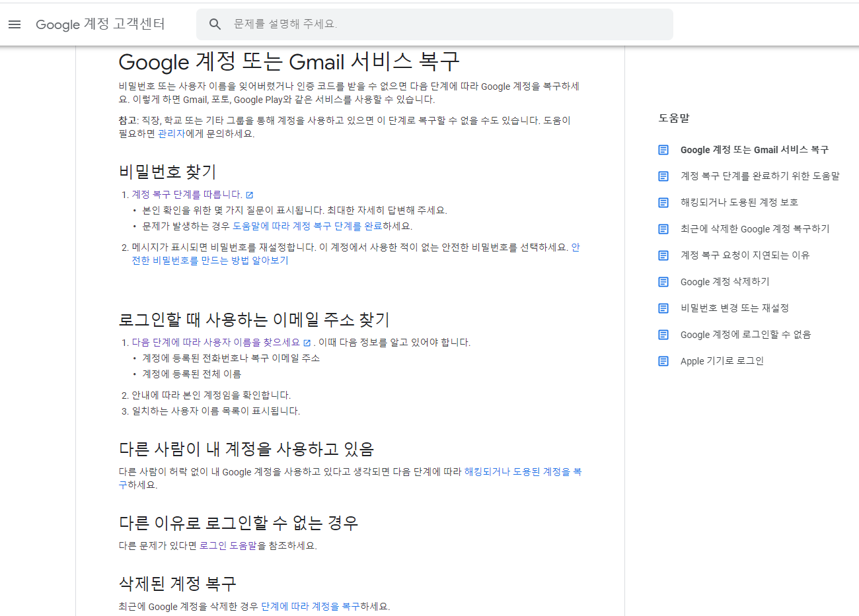Click article icon beside "Google 계정 삭제하기"
This screenshot has width=859, height=616.
tap(663, 282)
